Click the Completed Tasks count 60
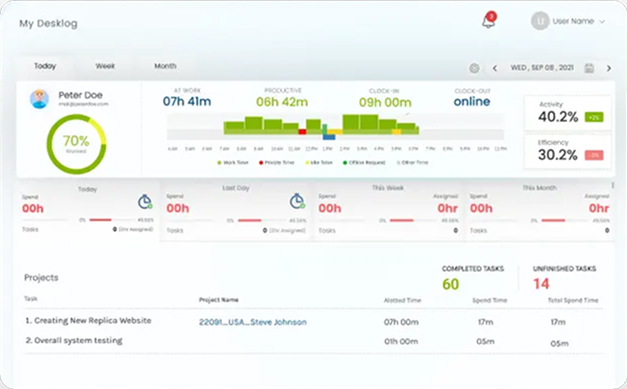Screen dimensions: 627x389 coord(451,284)
